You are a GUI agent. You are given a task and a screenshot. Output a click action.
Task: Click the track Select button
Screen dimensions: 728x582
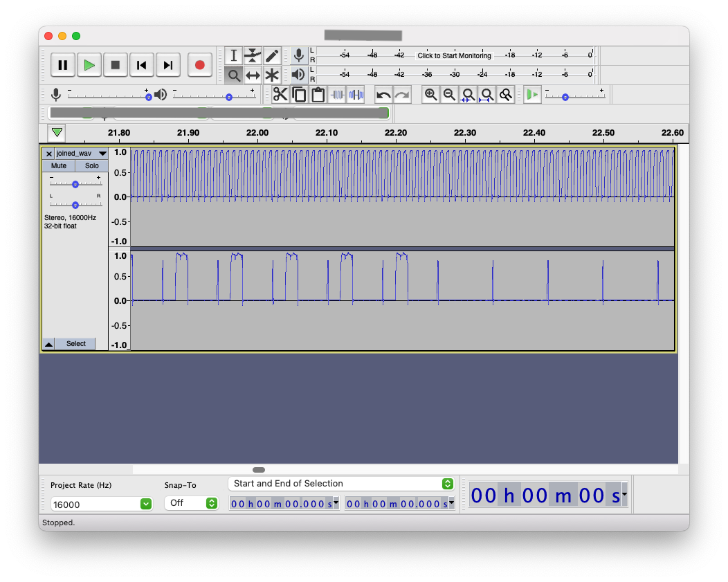[75, 344]
